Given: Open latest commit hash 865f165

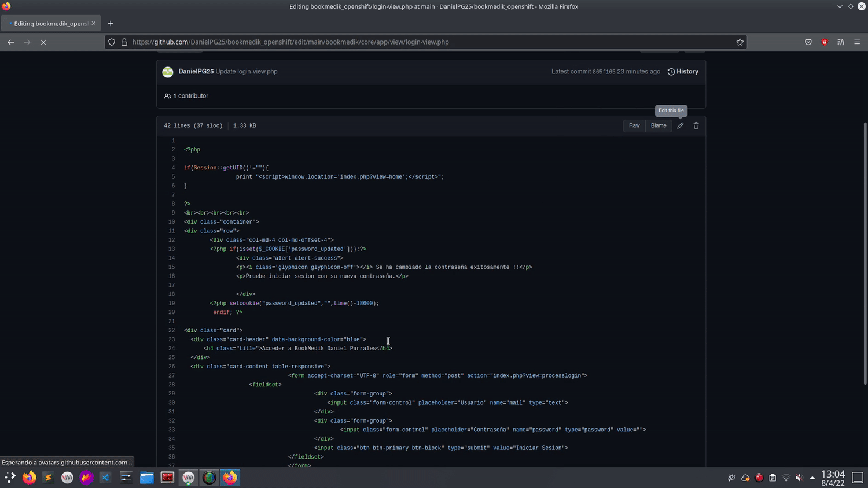Looking at the screenshot, I should 604,72.
